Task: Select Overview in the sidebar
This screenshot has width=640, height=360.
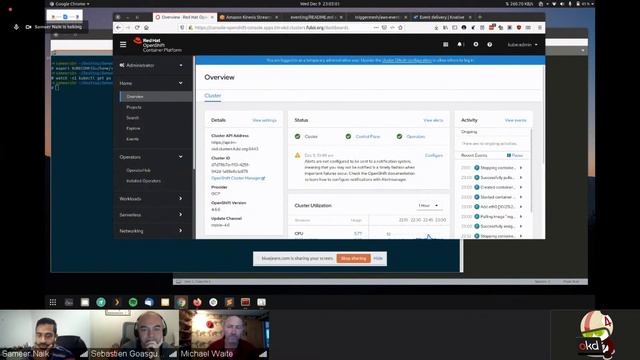Action: point(156,97)
